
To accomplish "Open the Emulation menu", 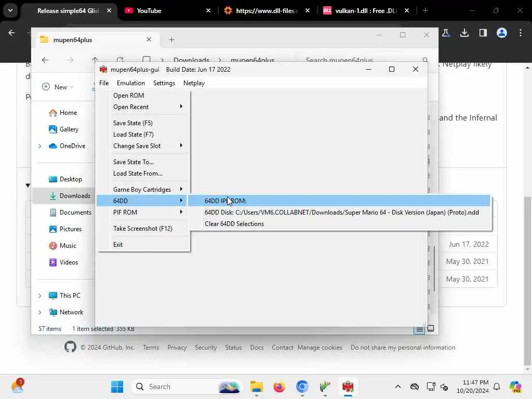I will [130, 83].
